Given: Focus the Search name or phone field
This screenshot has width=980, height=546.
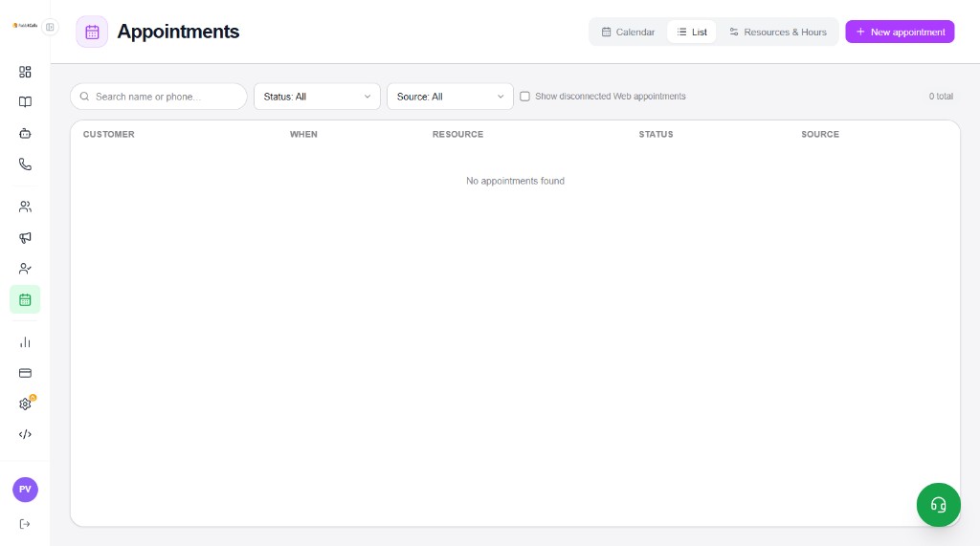Looking at the screenshot, I should point(159,97).
